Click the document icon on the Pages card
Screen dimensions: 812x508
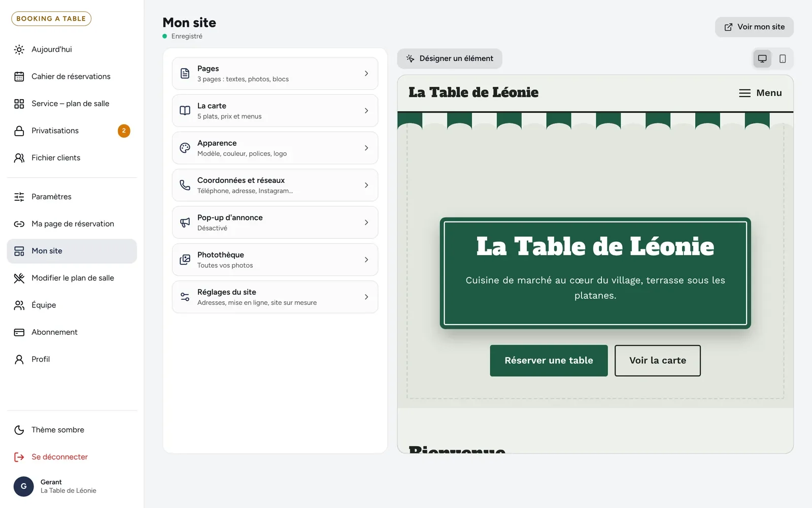click(185, 74)
